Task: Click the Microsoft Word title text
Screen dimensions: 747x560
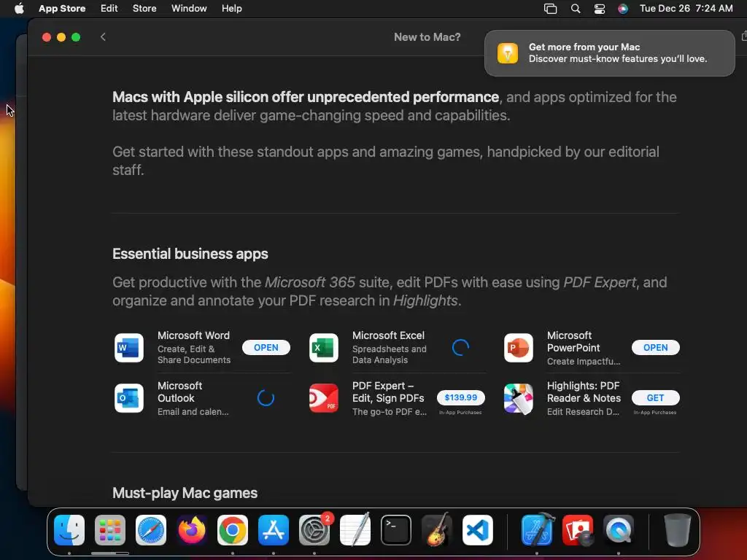Action: point(193,335)
